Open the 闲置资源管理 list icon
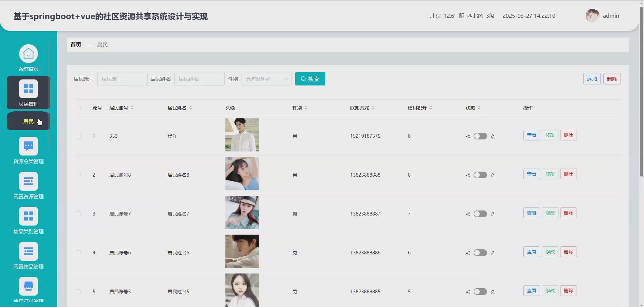644x307 pixels. [29, 181]
